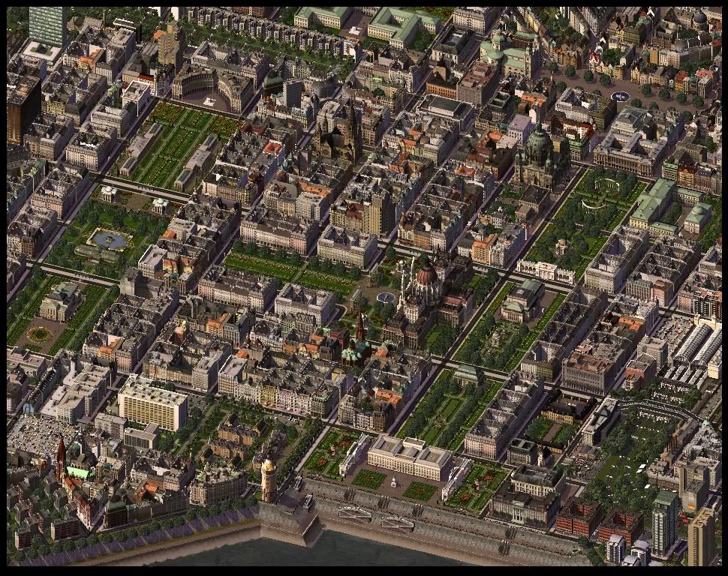Click the round yellow tower at waterfront
The width and height of the screenshot is (728, 576).
(x=269, y=481)
